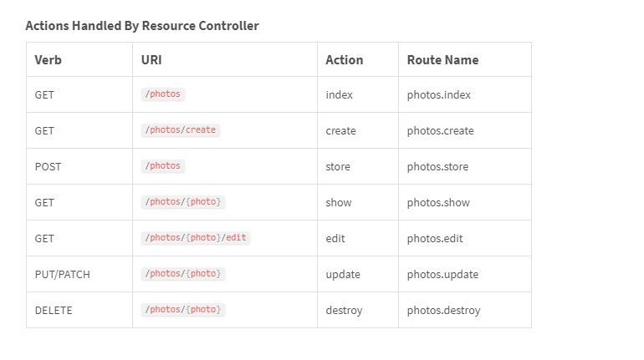Click the "destroy" action cell
The image size is (644, 360).
[344, 311]
